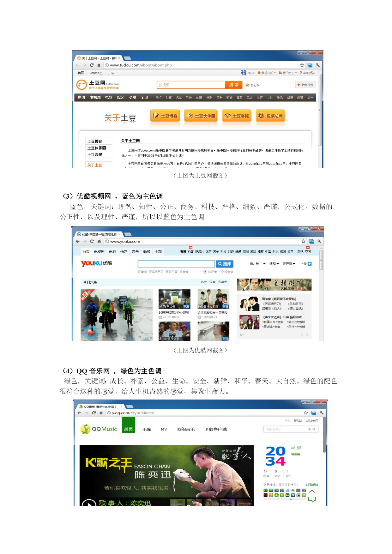Click Tudou video search input field
The height and width of the screenshot is (554, 392).
point(191,85)
